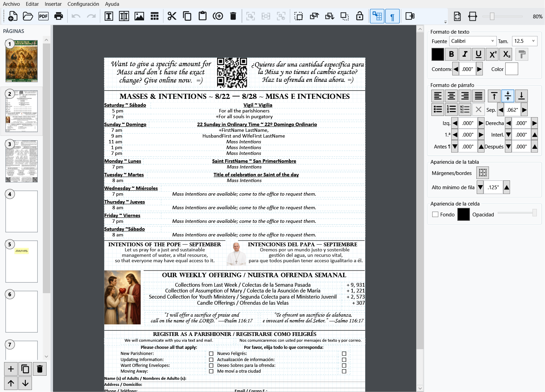Move page down with arrow button
545x392 pixels.
pos(25,383)
